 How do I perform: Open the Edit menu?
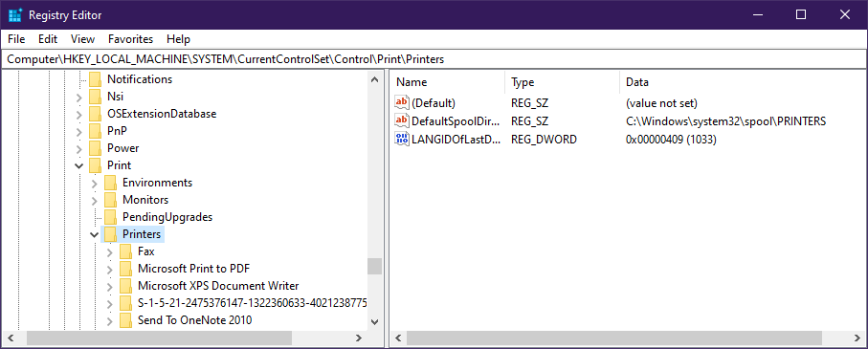point(48,39)
